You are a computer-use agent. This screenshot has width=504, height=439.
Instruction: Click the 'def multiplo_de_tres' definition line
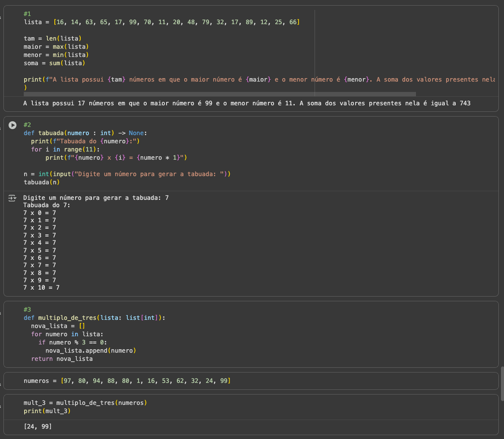point(94,318)
